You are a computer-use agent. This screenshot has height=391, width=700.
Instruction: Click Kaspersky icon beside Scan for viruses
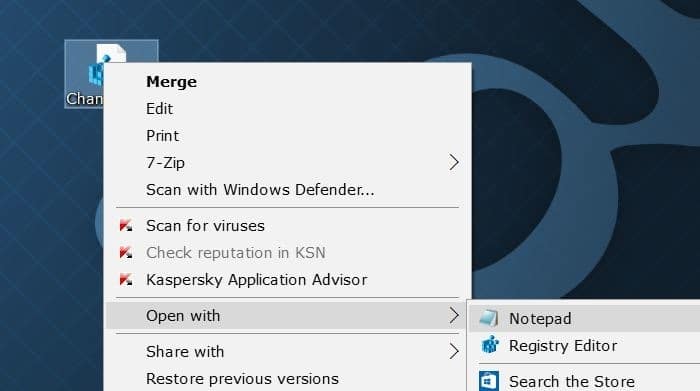[x=126, y=225]
